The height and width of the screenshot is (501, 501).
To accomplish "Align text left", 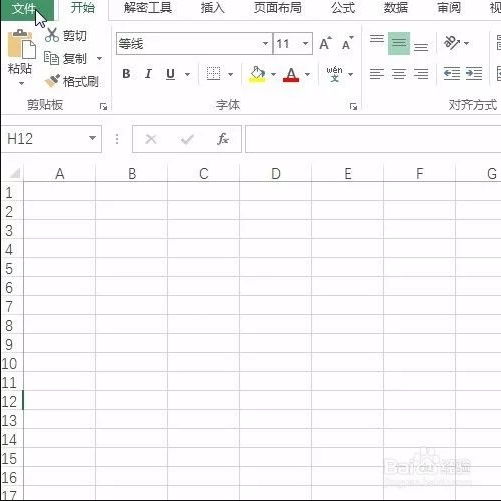I will [x=377, y=74].
